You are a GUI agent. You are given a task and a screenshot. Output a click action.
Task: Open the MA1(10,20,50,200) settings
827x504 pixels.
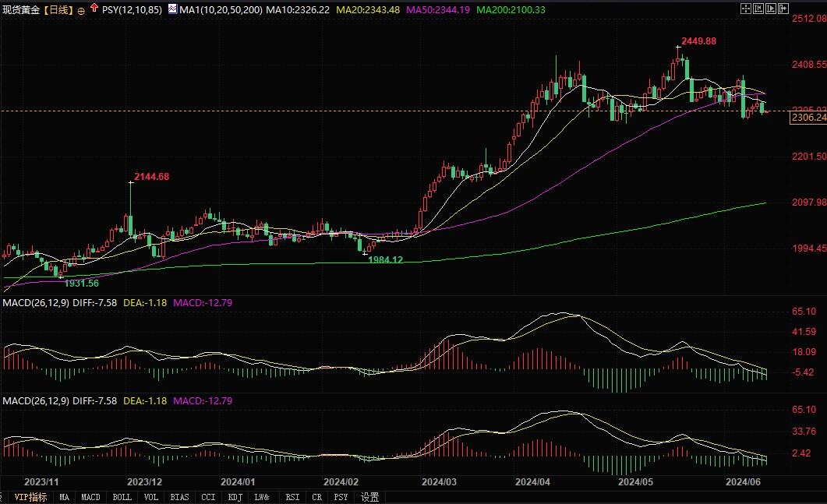pos(218,9)
